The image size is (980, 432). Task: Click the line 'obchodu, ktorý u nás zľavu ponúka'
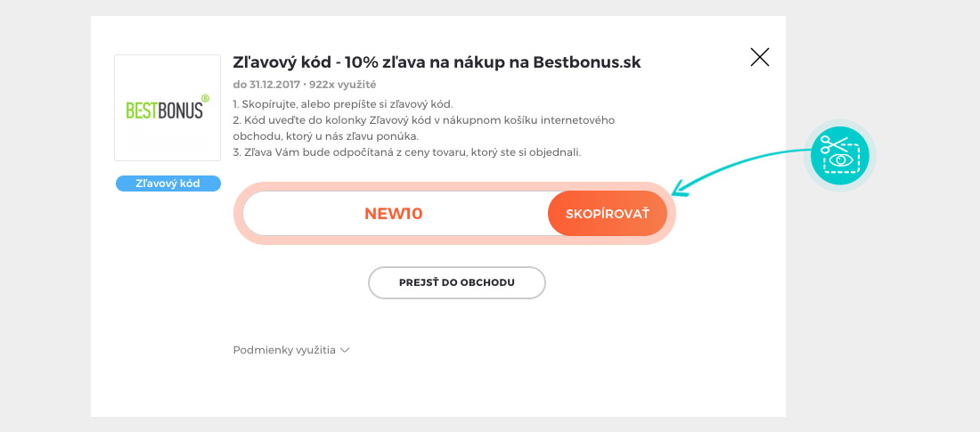coord(325,136)
